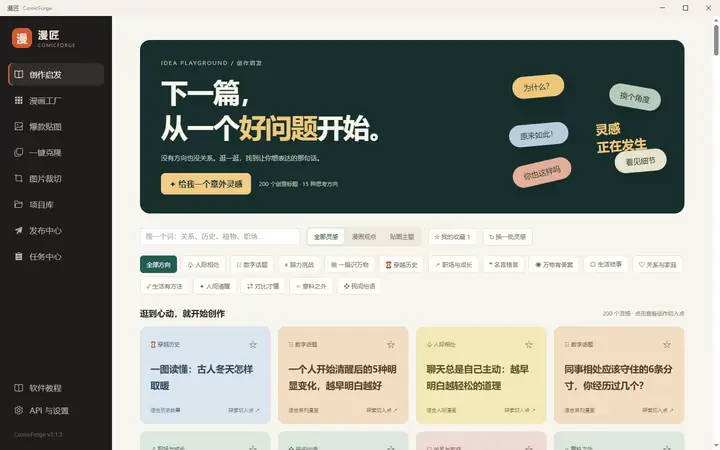Image resolution: width=720 pixels, height=450 pixels.
Task: Open 爆款贴图 in the sidebar
Action: point(56,126)
